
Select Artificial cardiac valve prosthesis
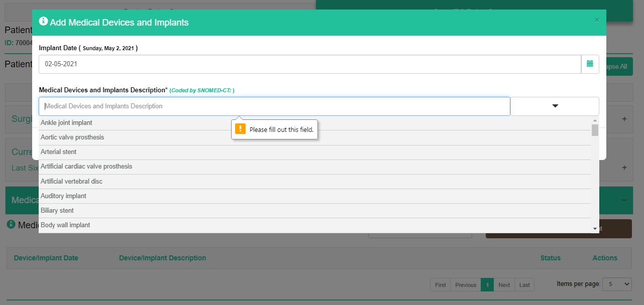coord(86,167)
